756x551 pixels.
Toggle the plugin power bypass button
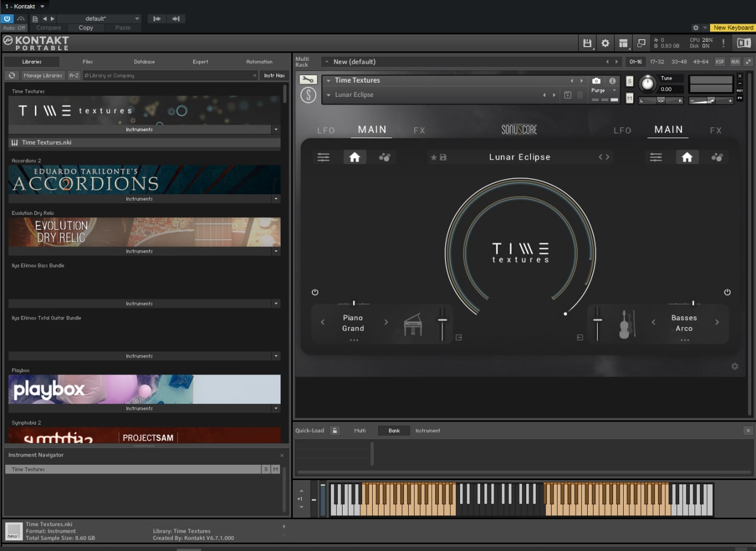click(7, 19)
